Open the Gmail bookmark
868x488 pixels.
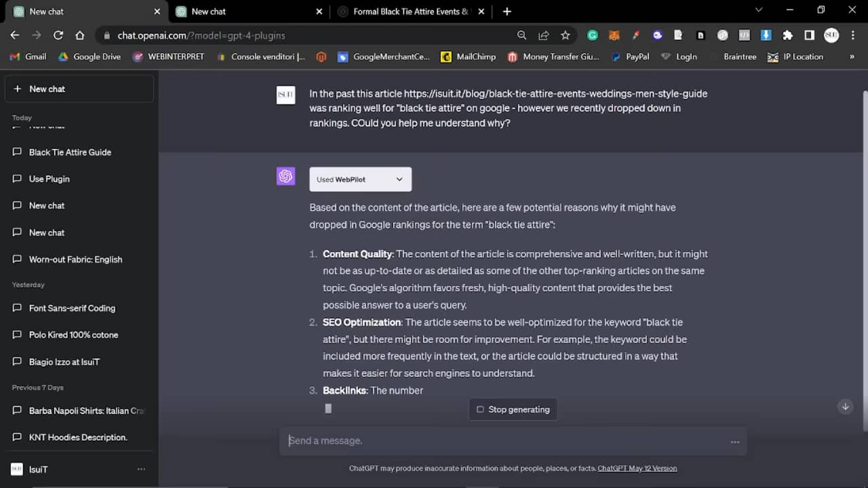pos(28,57)
